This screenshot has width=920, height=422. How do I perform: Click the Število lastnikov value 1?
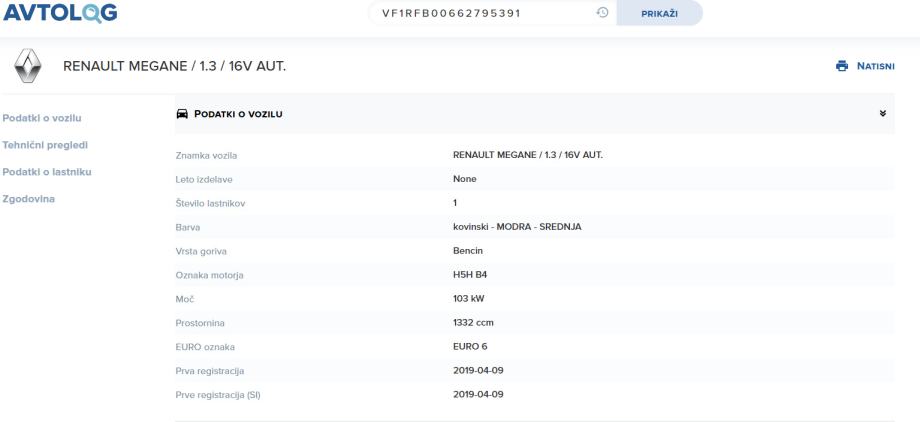[455, 203]
